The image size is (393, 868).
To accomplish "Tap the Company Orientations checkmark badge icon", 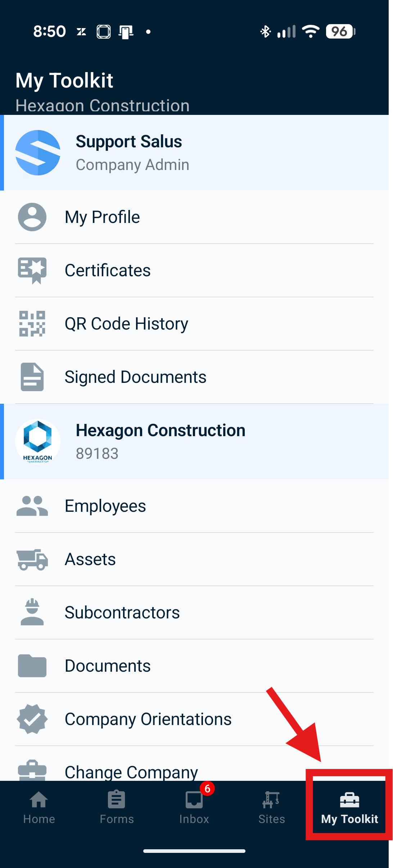I will click(x=32, y=719).
